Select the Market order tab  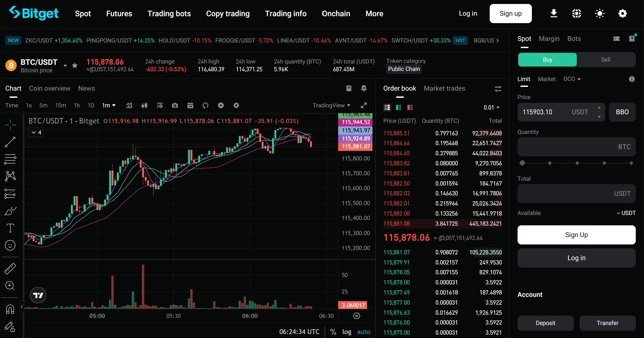(x=547, y=79)
